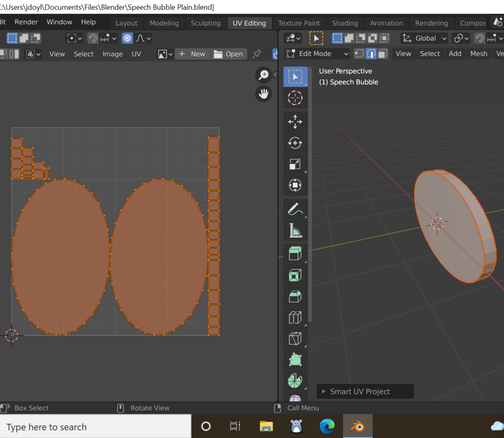This screenshot has height=438, width=504.
Task: Enable edge select mode in the 3D viewport
Action: tap(371, 54)
